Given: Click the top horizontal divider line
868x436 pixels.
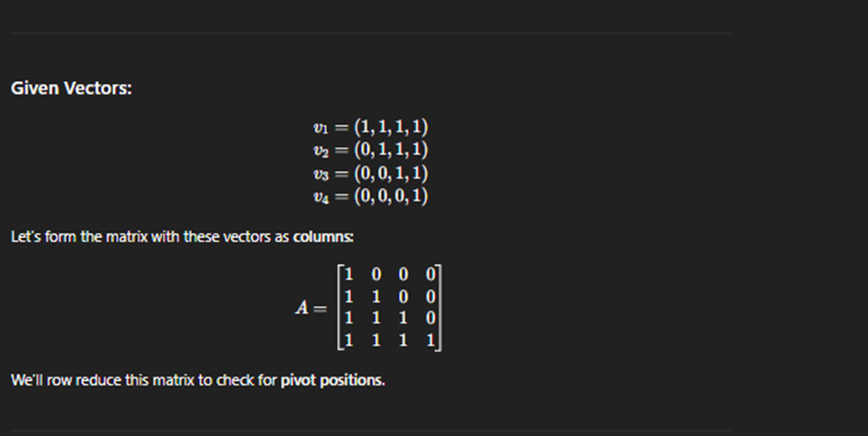Looking at the screenshot, I should (371, 32).
